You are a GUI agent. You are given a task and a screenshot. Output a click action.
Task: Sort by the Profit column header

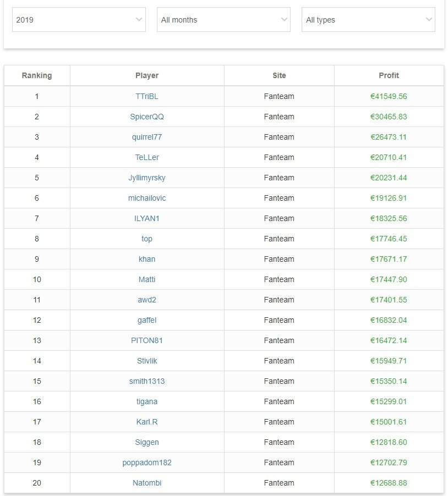pos(389,75)
